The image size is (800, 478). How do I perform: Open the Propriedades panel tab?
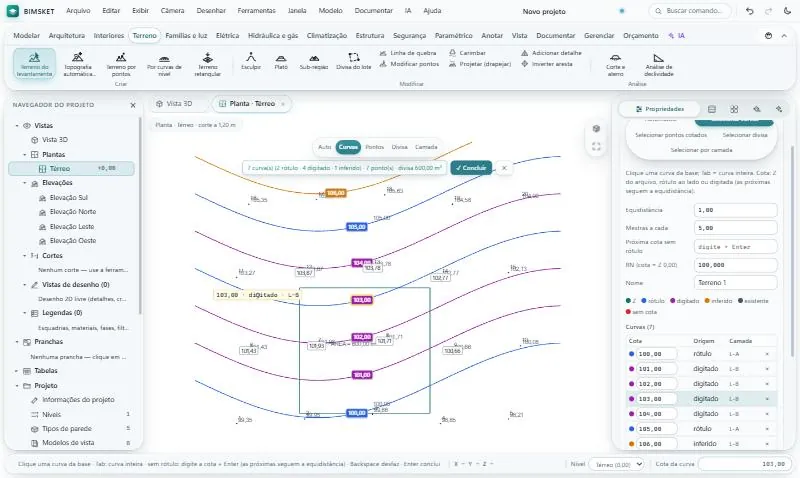pyautogui.click(x=659, y=109)
